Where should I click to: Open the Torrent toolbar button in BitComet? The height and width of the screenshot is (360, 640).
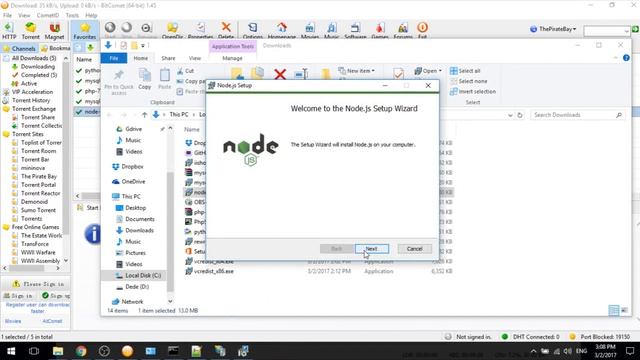(31, 31)
